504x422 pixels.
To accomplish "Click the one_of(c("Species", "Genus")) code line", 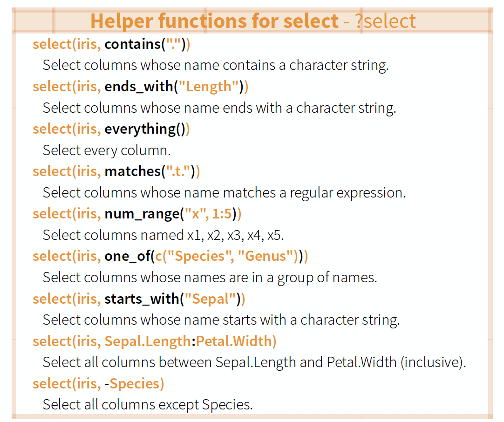I will click(170, 256).
